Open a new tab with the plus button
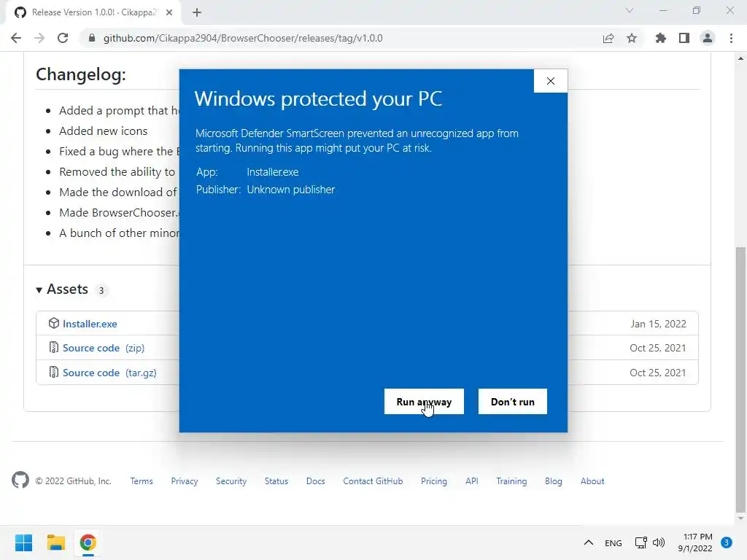Screen dimensions: 747x560 click(197, 12)
